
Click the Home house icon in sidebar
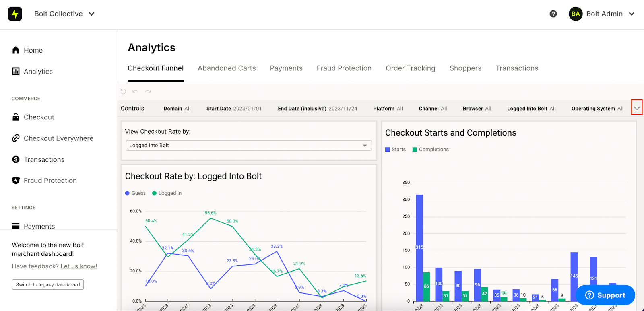coord(16,50)
